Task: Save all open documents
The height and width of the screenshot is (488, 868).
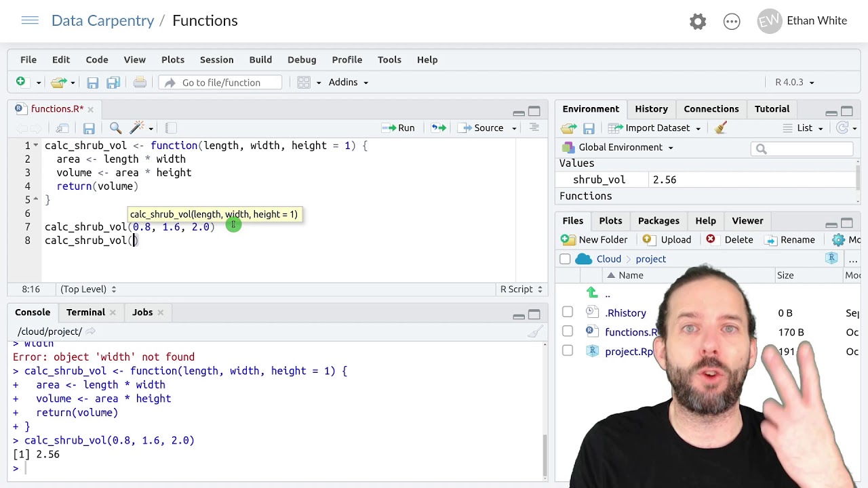Action: pyautogui.click(x=113, y=83)
